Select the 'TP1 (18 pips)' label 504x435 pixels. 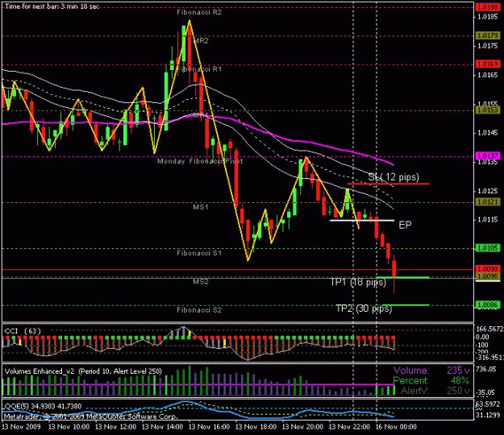pos(358,282)
